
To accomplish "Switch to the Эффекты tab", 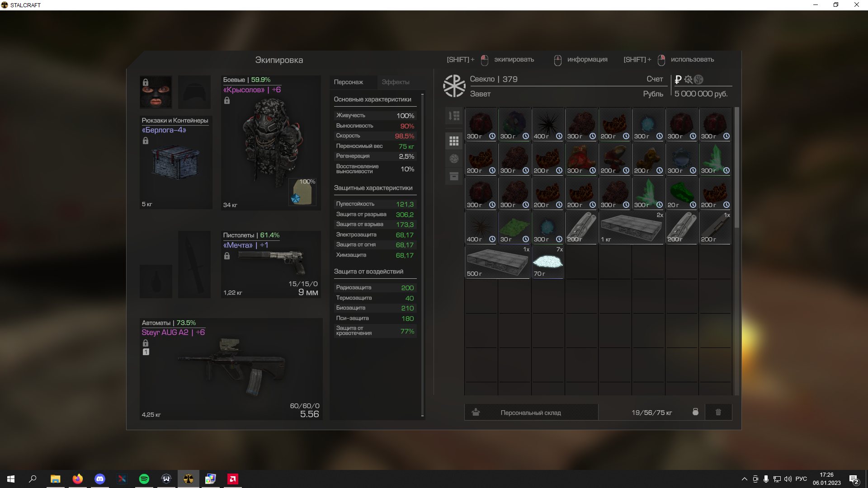I will tap(396, 82).
